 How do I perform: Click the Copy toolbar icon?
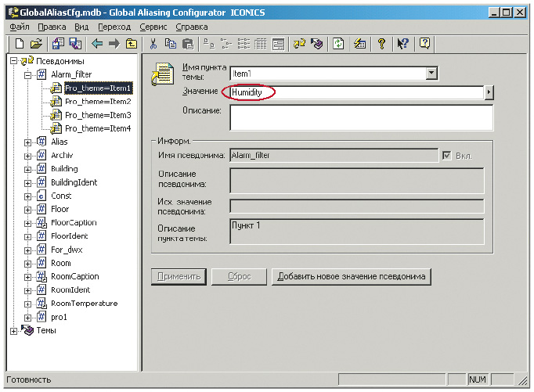171,44
